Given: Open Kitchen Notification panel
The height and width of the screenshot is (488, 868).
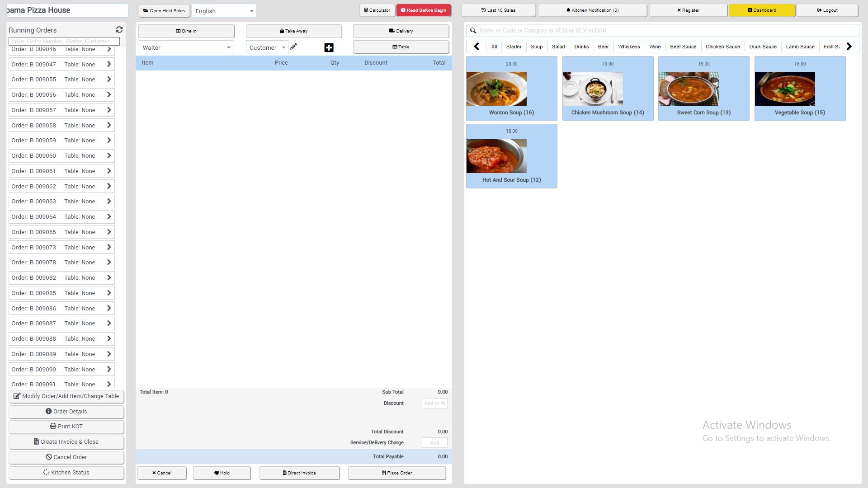Looking at the screenshot, I should pos(592,10).
